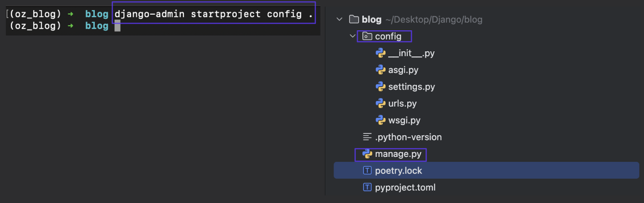The width and height of the screenshot is (644, 203).
Task: Collapse the config folder chevron
Action: coord(352,36)
